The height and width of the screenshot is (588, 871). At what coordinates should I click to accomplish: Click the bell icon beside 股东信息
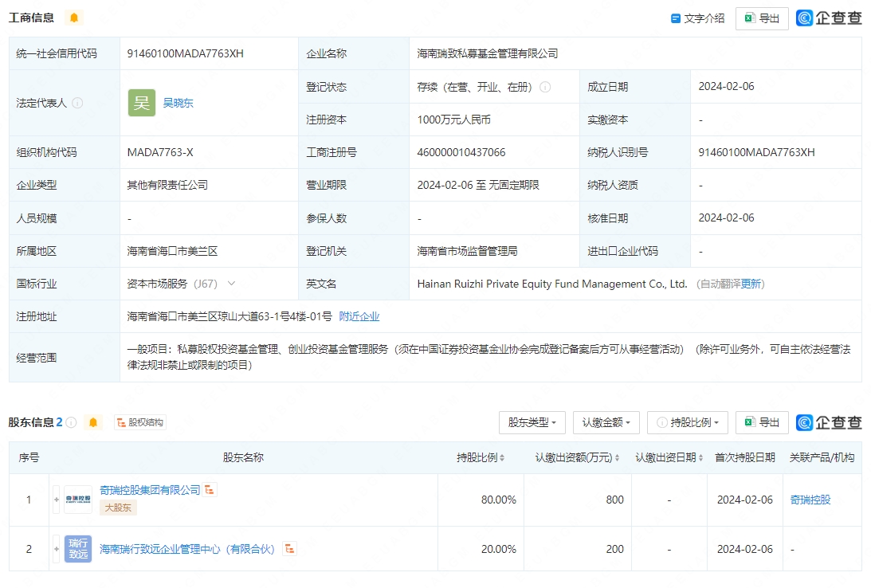(93, 422)
